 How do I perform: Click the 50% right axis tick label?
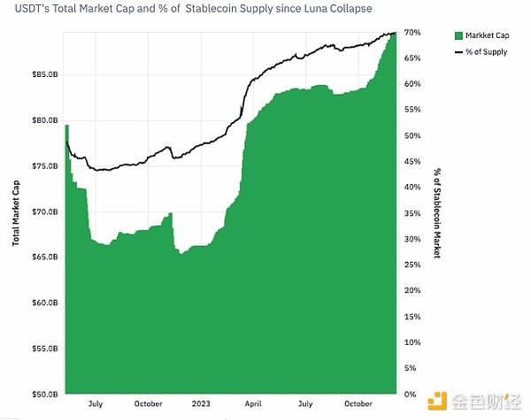pyautogui.click(x=412, y=135)
